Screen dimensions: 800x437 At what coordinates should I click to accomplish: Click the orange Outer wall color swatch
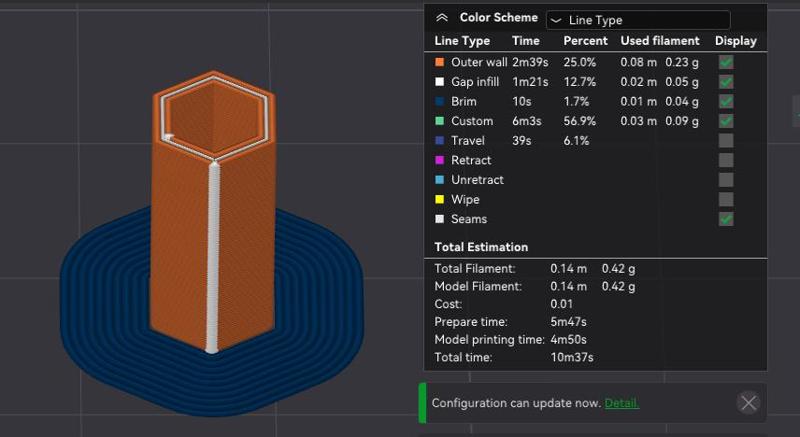(x=440, y=62)
